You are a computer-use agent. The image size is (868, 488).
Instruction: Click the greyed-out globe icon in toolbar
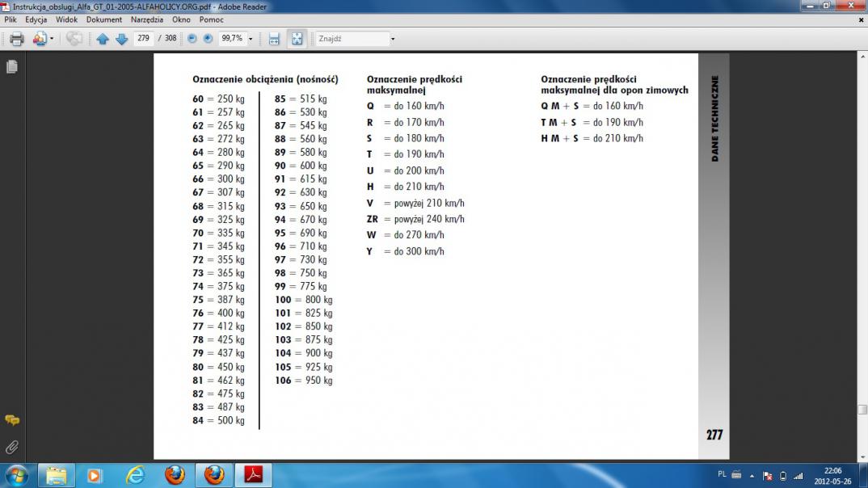coord(74,39)
